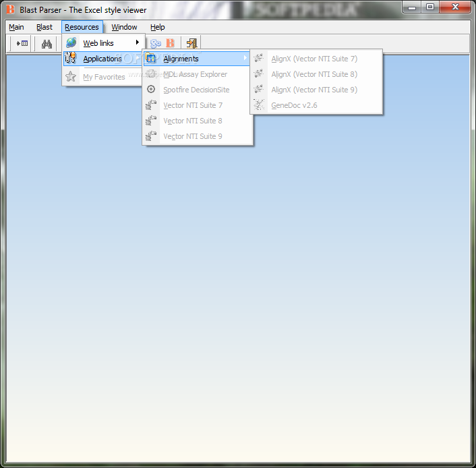Viewport: 476px width, 468px height.
Task: Click the tools icon beside Applications
Action: [71, 58]
